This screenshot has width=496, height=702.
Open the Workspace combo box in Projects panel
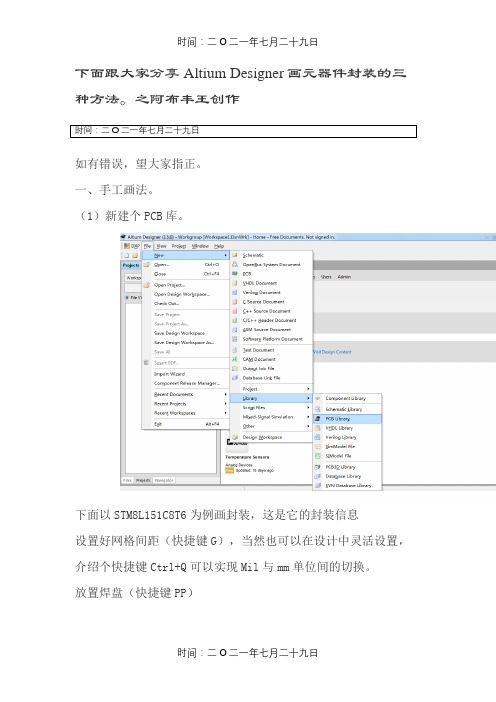[x=133, y=278]
